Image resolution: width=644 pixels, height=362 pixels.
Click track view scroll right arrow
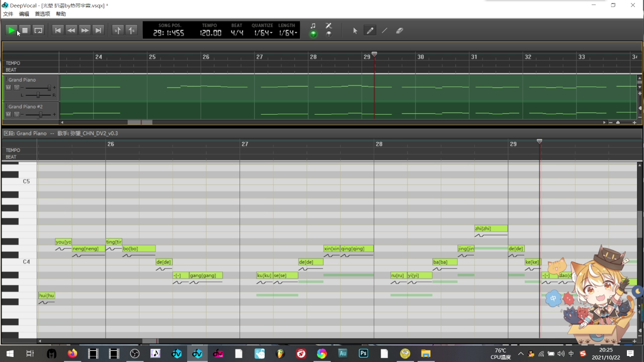tap(604, 122)
